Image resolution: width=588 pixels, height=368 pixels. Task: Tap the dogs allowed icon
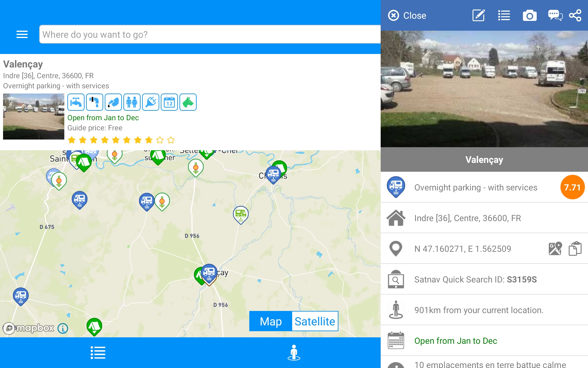tap(188, 102)
